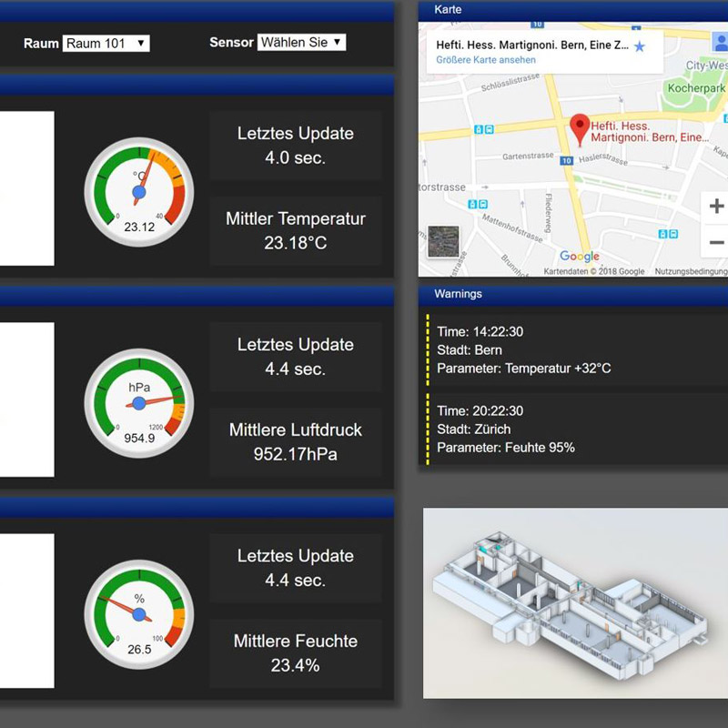Select the 'Mittler Temperatur 23.18°C' tile
Screen dimensions: 728x728
point(295,231)
